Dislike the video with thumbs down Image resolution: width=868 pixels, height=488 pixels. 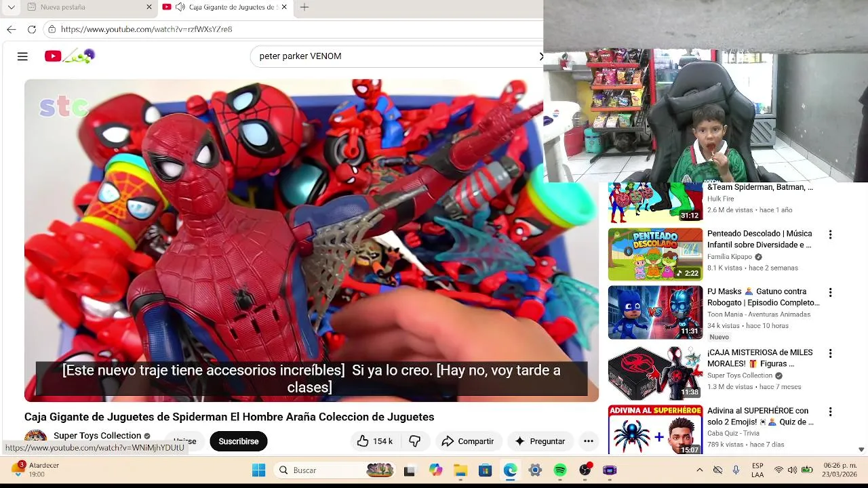pyautogui.click(x=415, y=441)
